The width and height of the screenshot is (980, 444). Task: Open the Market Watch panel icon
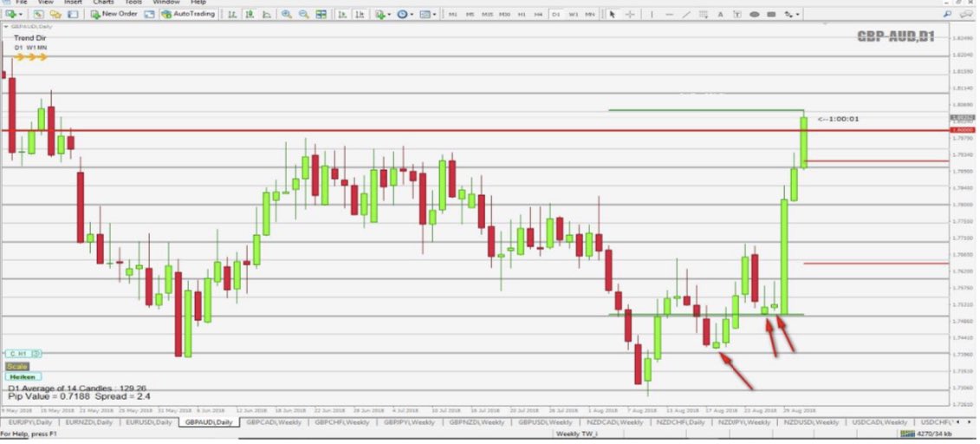pos(39,14)
